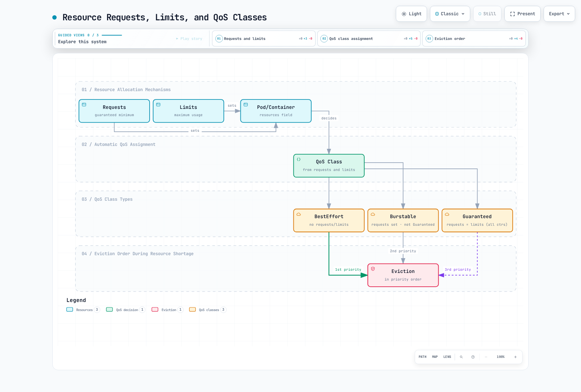This screenshot has width=581, height=392.
Task: Select the QoS Class node
Action: [329, 166]
